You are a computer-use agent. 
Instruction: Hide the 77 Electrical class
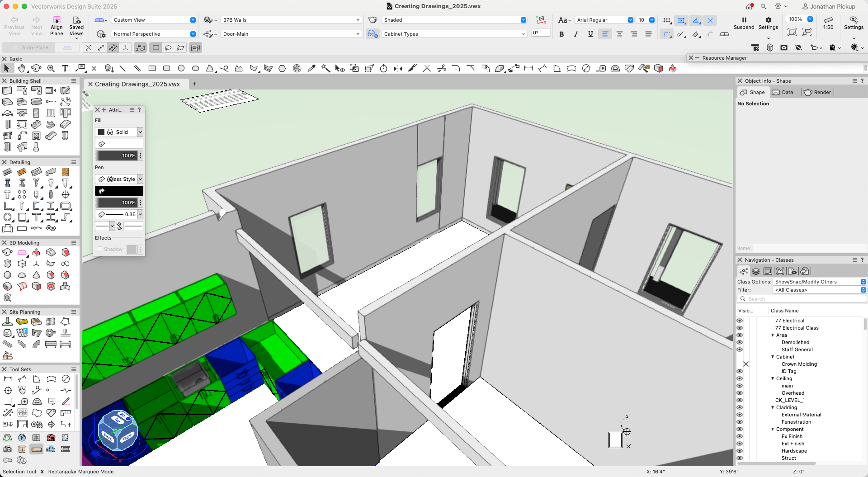click(x=740, y=320)
